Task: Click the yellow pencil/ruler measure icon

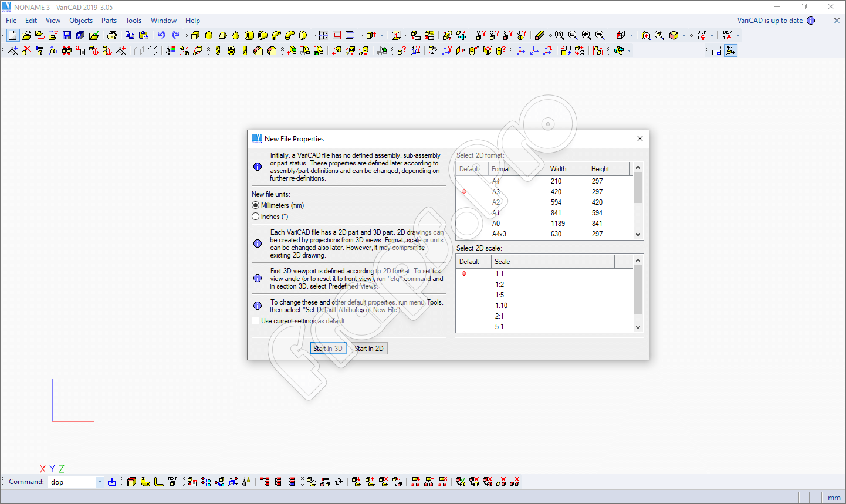Action: point(540,35)
